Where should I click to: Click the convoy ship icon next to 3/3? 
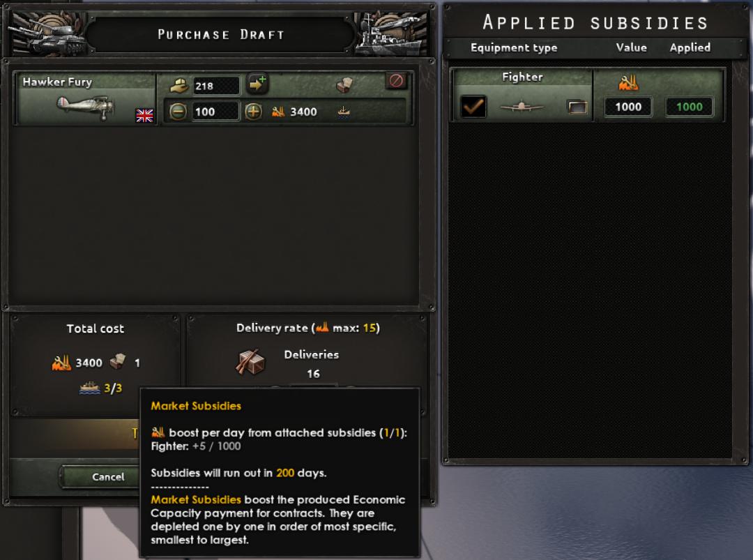tap(90, 388)
